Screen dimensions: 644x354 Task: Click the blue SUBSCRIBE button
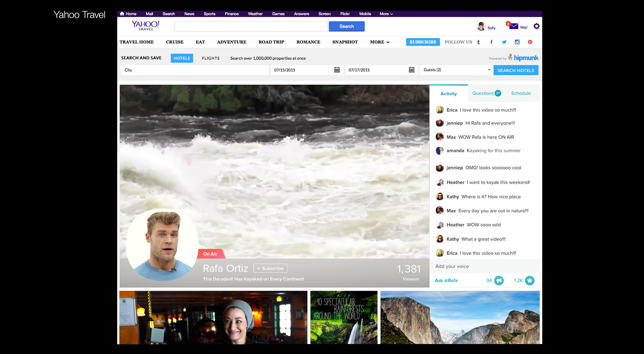pos(423,42)
